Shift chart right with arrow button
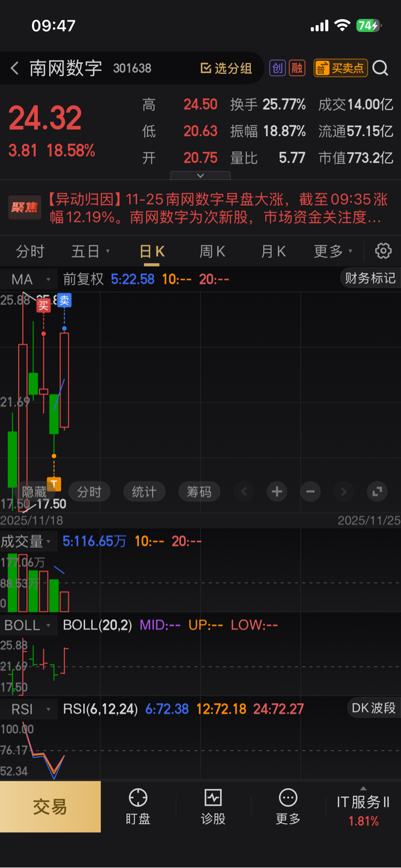The image size is (401, 868). [x=344, y=492]
